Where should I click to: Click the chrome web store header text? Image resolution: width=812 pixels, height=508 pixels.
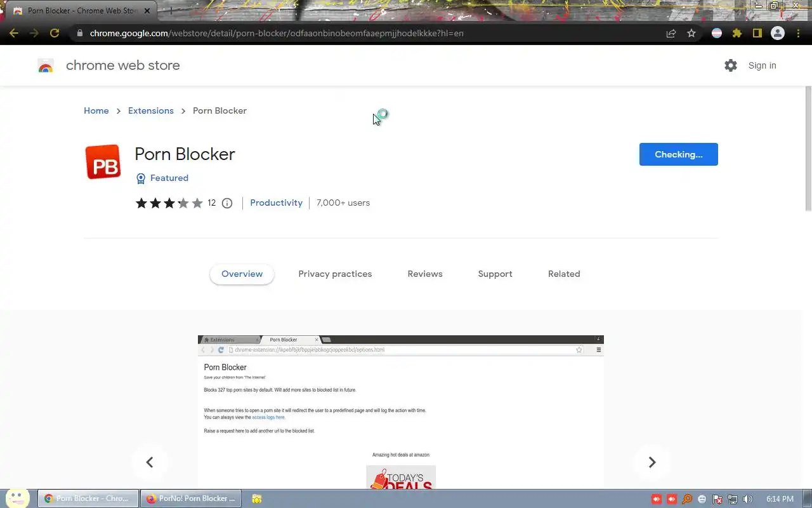[x=123, y=65]
